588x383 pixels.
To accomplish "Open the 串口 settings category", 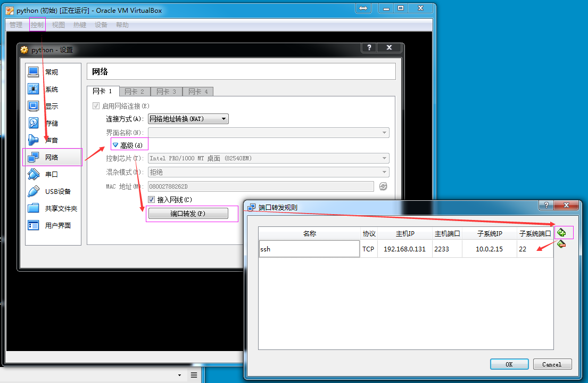I will coord(53,174).
